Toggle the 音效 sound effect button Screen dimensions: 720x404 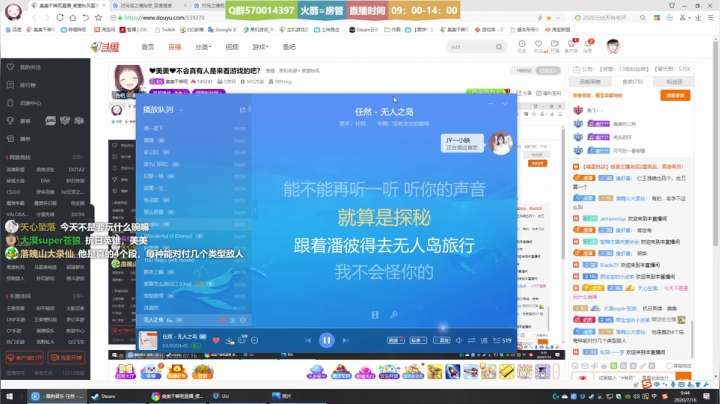click(442, 340)
